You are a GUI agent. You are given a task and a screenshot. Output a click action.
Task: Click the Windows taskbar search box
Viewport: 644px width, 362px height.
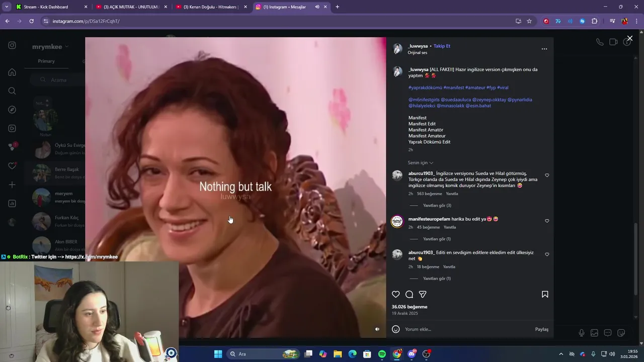[x=263, y=354]
